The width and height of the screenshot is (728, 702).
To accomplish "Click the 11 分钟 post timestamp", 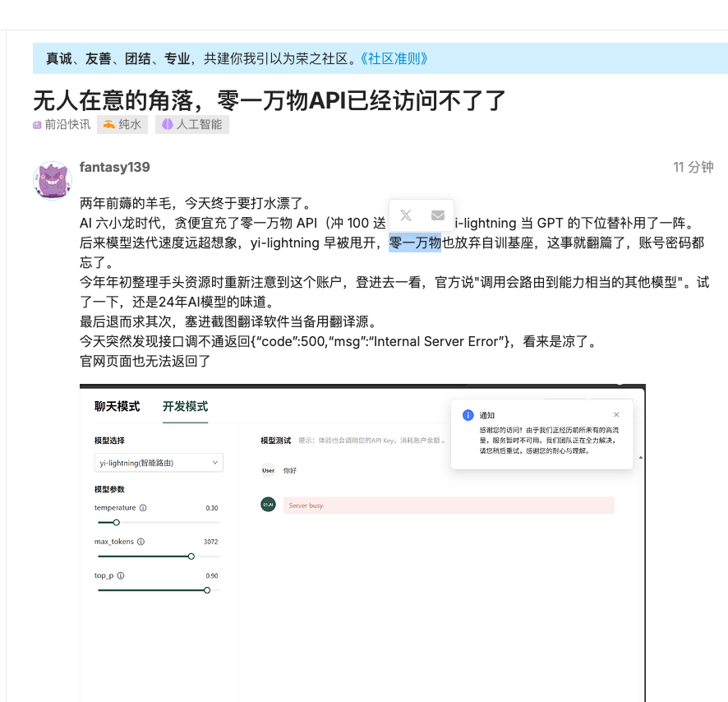I will (x=693, y=167).
